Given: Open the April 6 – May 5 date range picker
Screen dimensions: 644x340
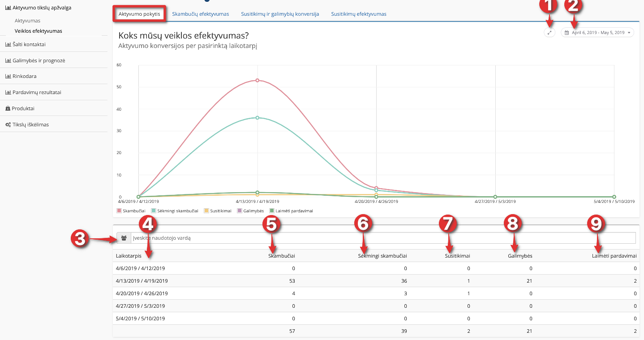Looking at the screenshot, I should pyautogui.click(x=597, y=33).
